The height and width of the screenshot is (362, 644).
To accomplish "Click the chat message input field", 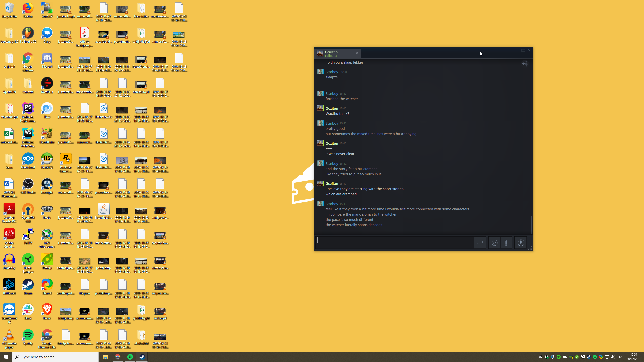I will point(395,243).
